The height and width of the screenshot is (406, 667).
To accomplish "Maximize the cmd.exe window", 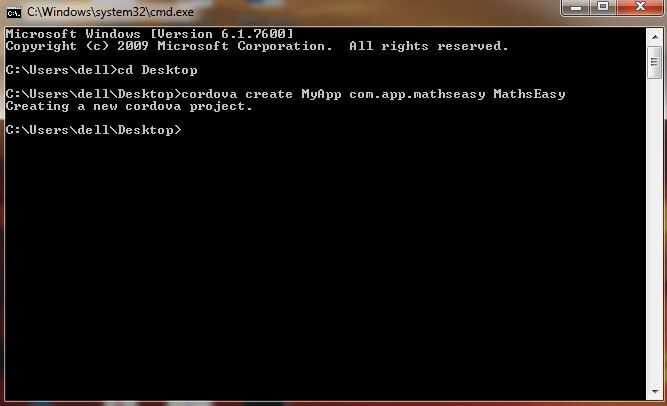I will point(603,7).
